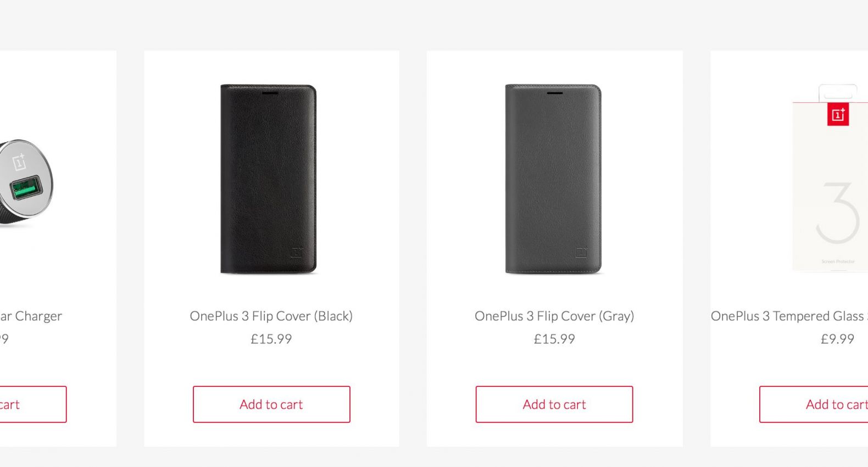Add the OnePlus 3 Tempered Glass to cart
The height and width of the screenshot is (467, 868).
824,404
